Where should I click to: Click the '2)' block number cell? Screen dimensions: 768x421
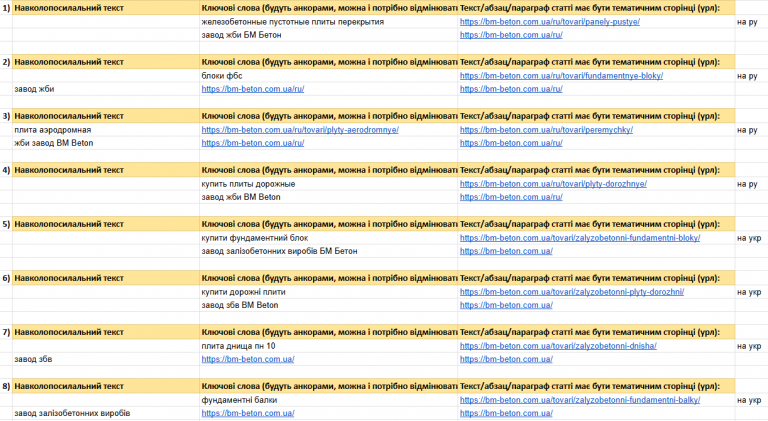[6, 62]
